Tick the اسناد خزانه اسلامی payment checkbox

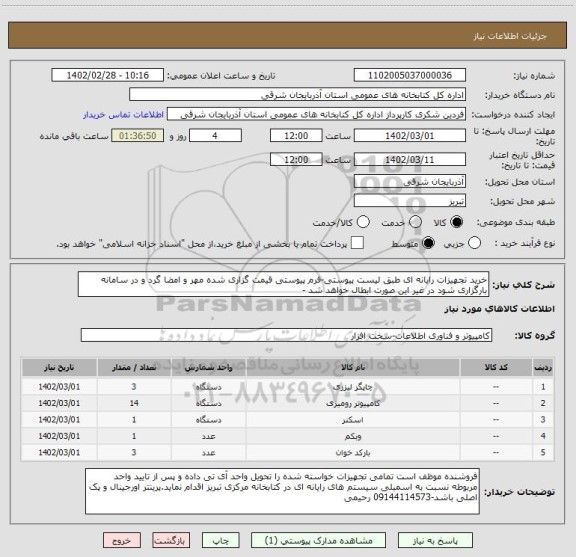pyautogui.click(x=357, y=243)
